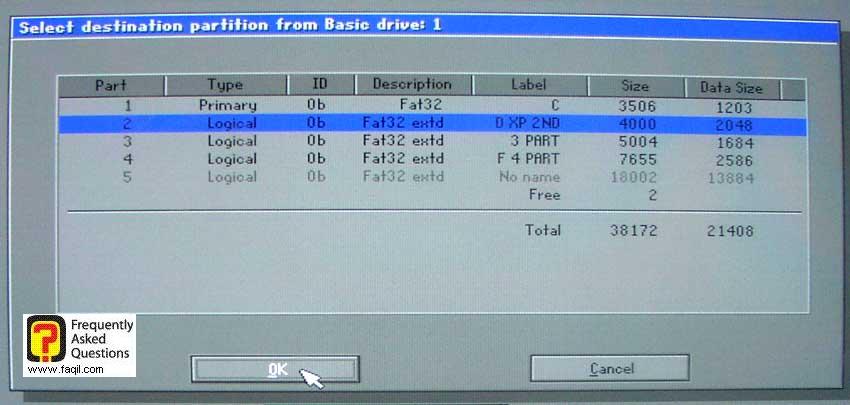Click the Size column header
The image size is (850, 405).
(635, 87)
